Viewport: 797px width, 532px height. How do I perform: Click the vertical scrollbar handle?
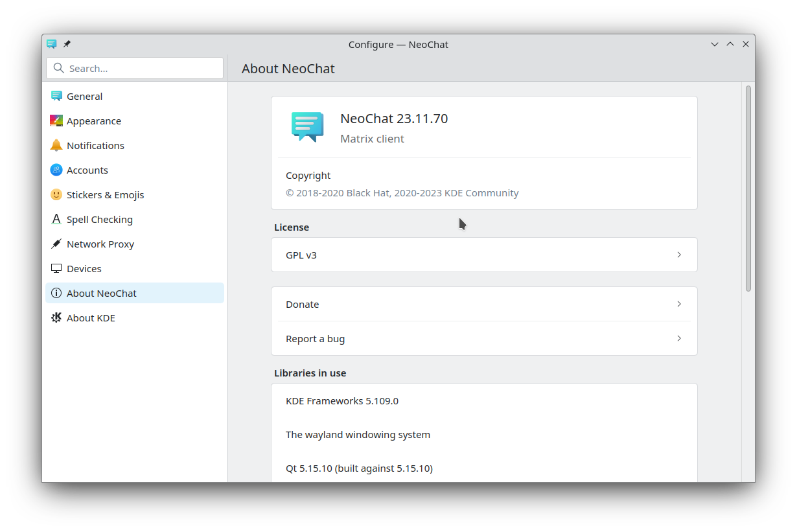coord(748,188)
